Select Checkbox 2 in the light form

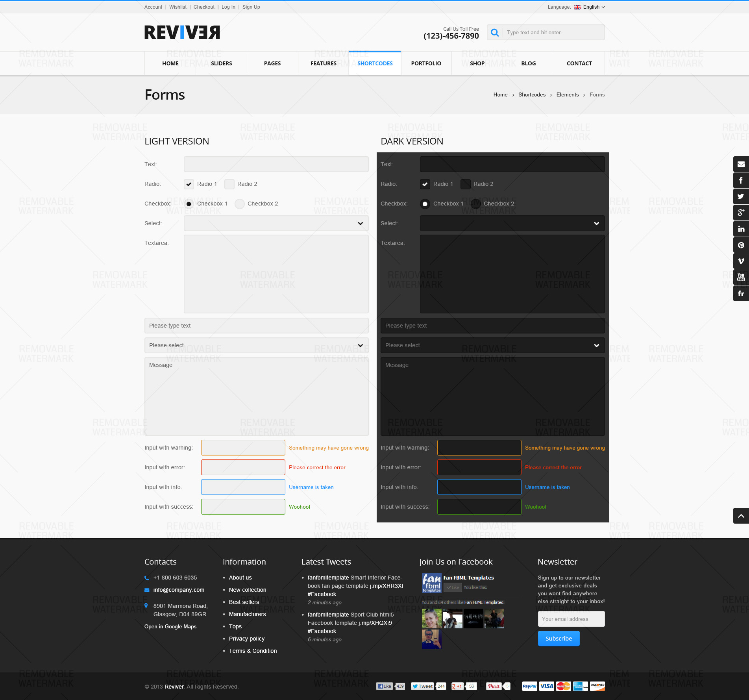240,204
